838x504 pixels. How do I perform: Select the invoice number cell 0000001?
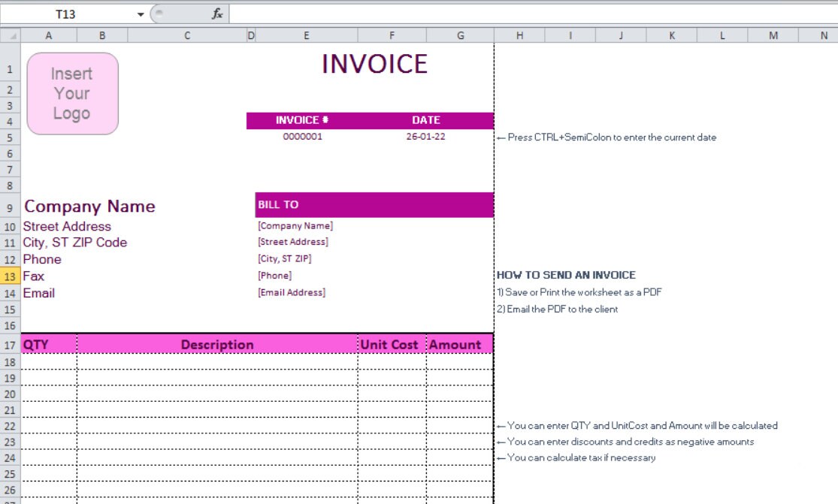pyautogui.click(x=305, y=137)
